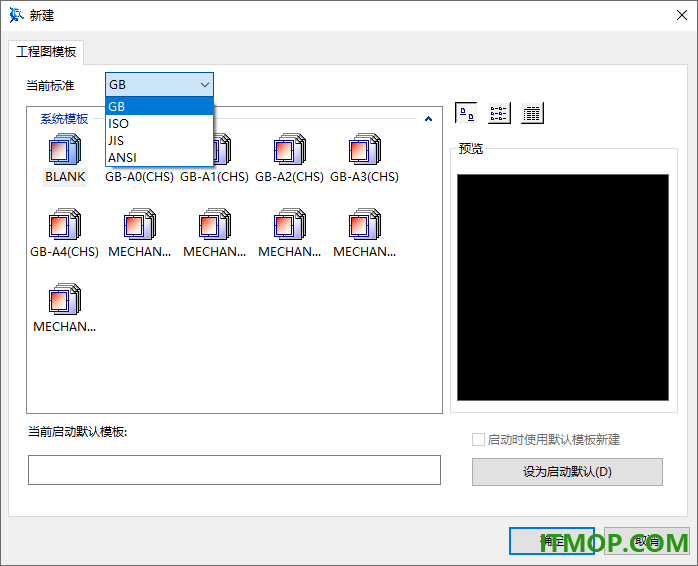Click 设为启动默认(D) button
The width and height of the screenshot is (698, 566).
click(567, 472)
